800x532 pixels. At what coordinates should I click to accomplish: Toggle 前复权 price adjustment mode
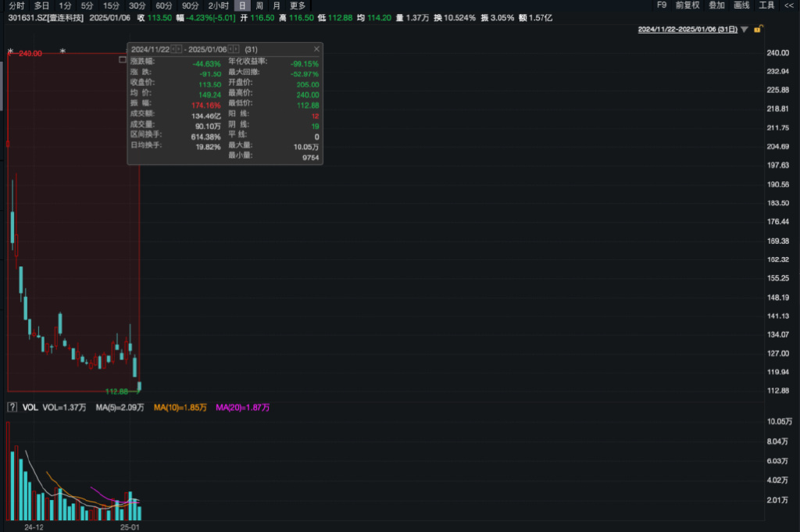[687, 5]
